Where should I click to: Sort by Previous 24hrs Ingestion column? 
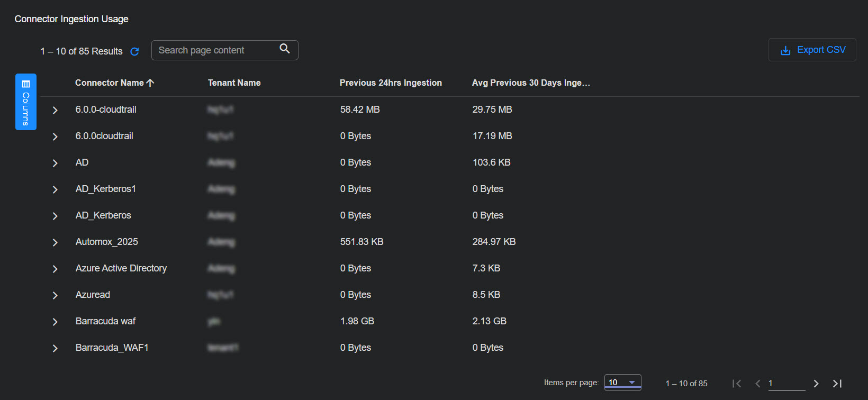point(390,83)
